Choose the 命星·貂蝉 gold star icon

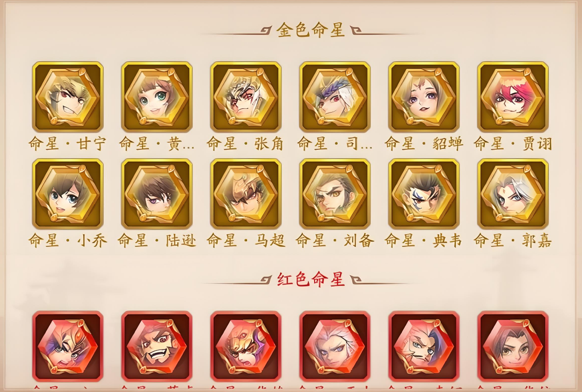click(x=424, y=97)
